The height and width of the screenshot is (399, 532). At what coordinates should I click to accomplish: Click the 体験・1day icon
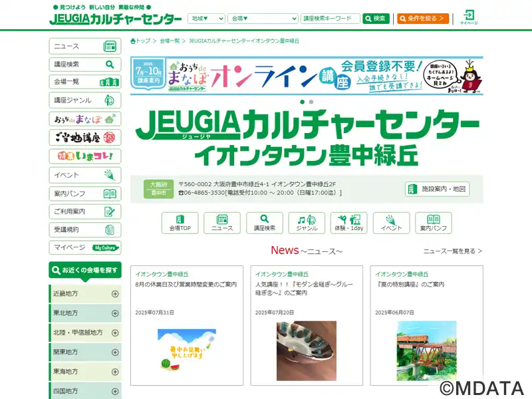tap(349, 223)
